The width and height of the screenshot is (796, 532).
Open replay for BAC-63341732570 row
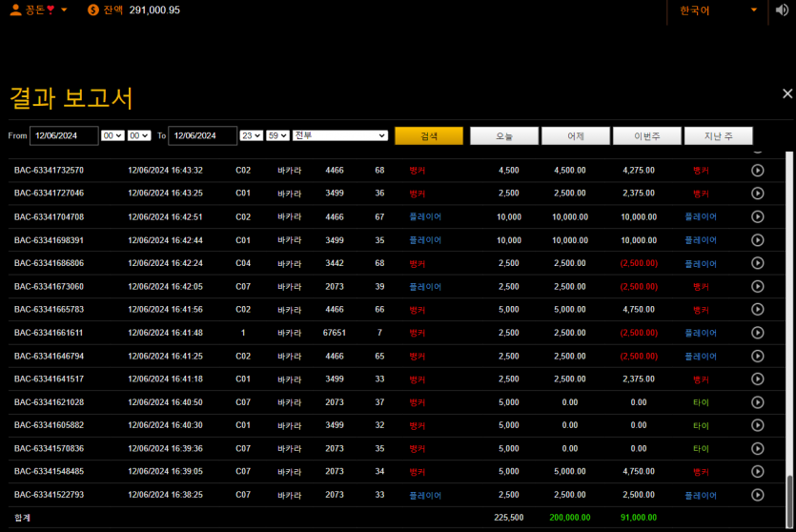(x=758, y=171)
